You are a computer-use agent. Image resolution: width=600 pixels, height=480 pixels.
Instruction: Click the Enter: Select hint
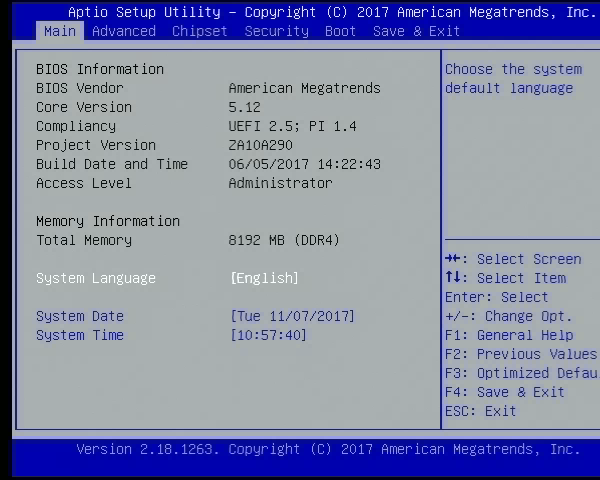497,297
